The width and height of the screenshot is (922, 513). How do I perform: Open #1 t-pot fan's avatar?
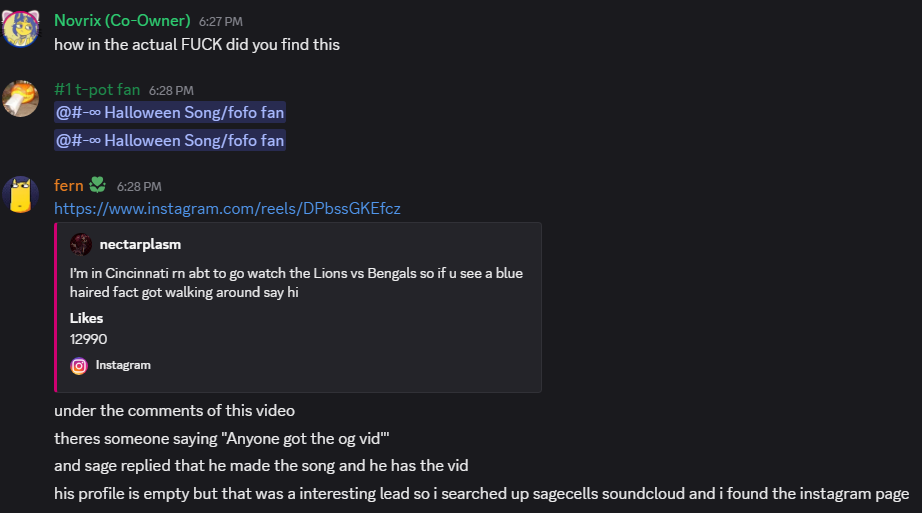click(20, 99)
